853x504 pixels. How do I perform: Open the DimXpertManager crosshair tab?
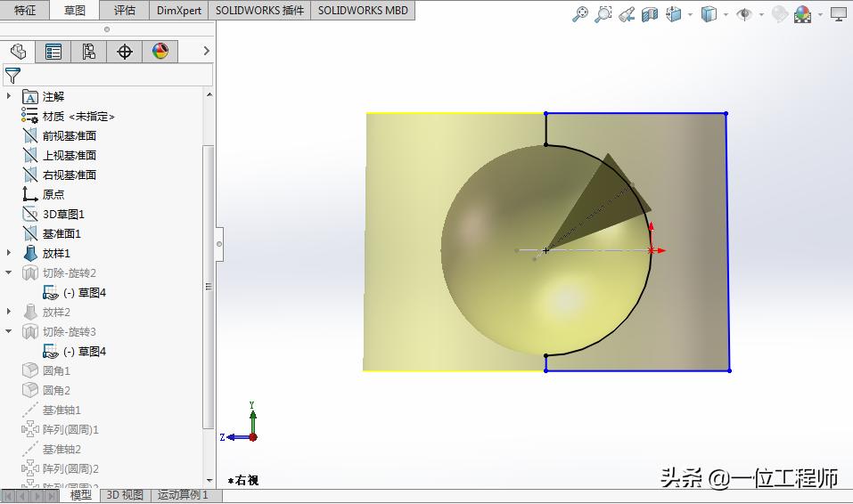tap(125, 52)
